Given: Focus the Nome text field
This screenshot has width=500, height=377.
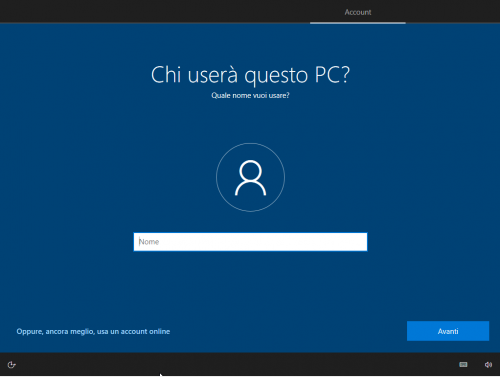Looking at the screenshot, I should click(250, 242).
